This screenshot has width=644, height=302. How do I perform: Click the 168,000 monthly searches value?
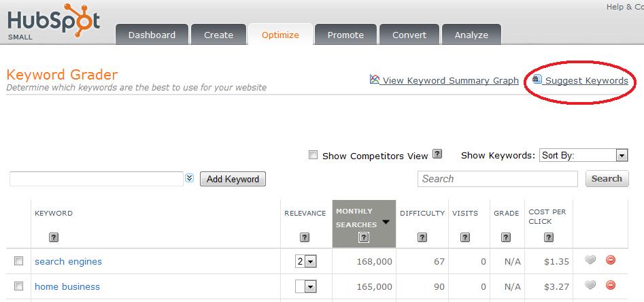[374, 262]
